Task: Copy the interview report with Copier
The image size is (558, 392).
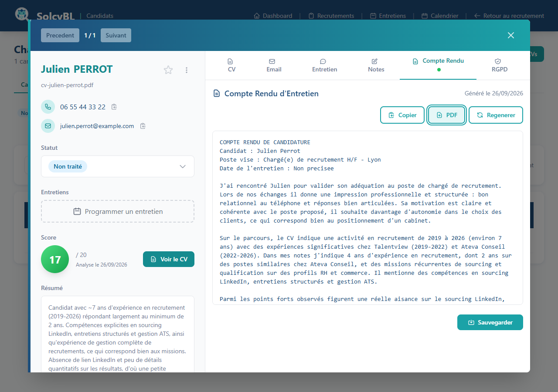Action: [x=402, y=115]
